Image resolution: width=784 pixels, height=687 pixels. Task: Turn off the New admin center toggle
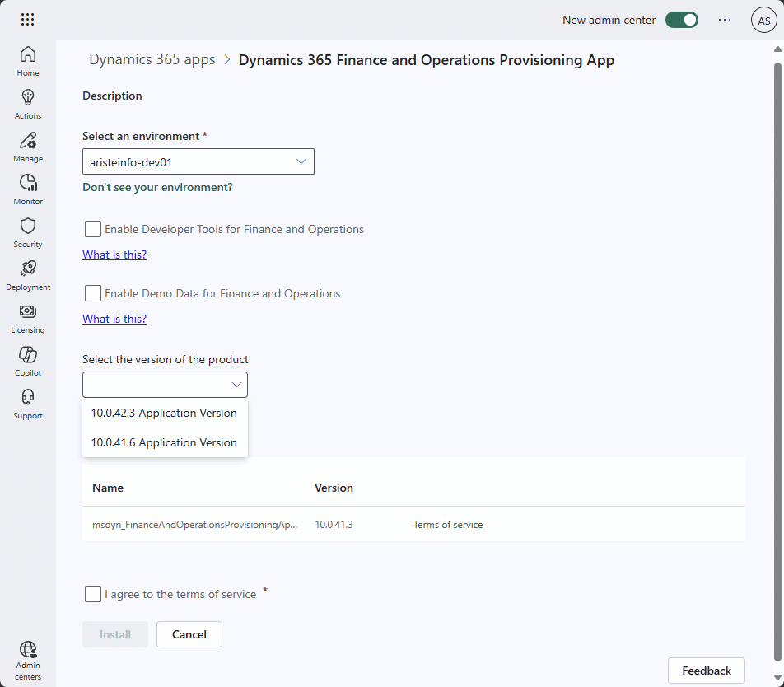point(682,19)
